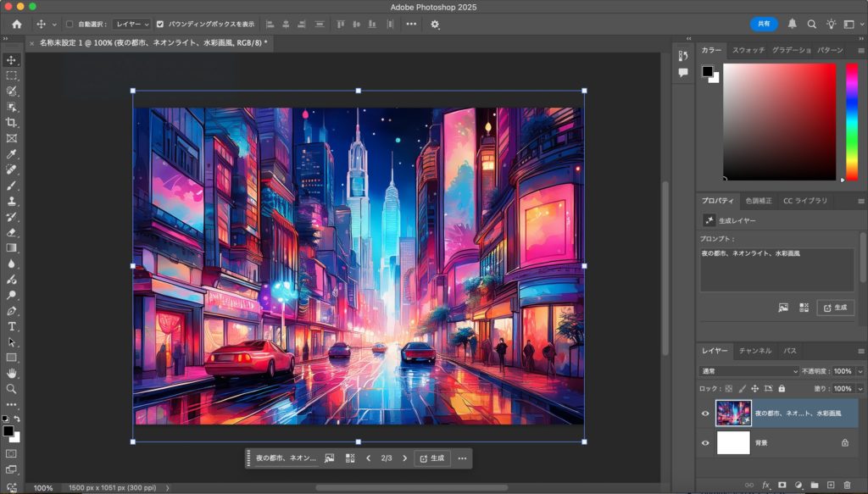Select the Hand tool
Viewport: 868px width, 494px height.
pyautogui.click(x=12, y=373)
